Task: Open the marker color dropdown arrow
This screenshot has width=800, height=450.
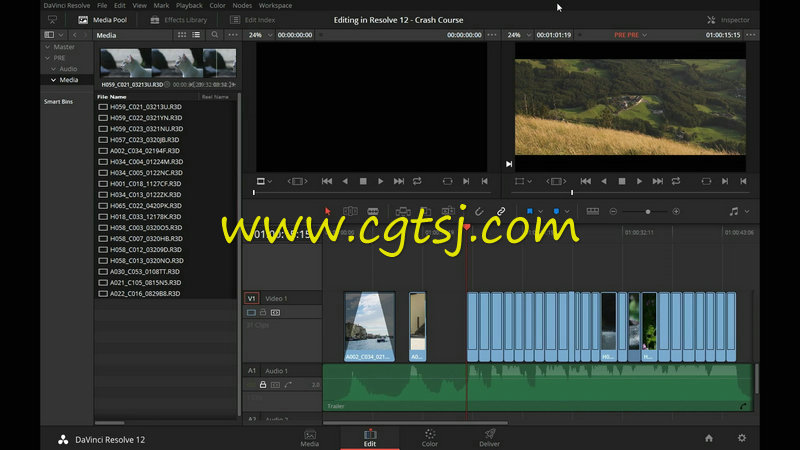Action: [567, 211]
